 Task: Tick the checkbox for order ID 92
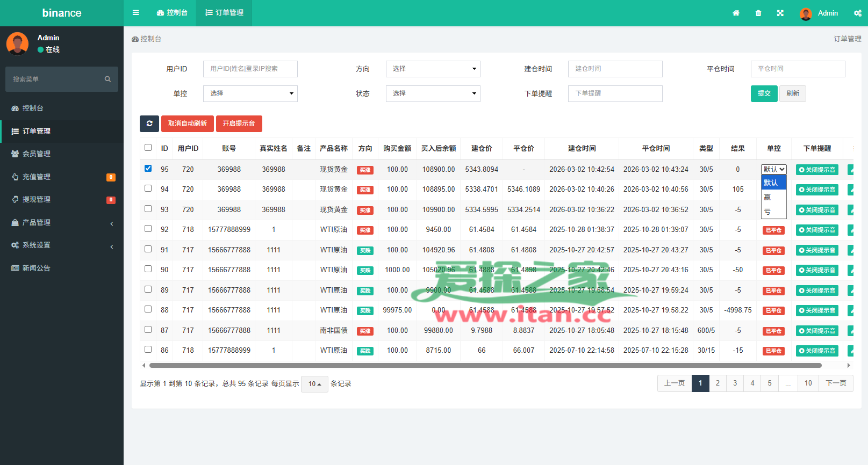[x=148, y=229]
